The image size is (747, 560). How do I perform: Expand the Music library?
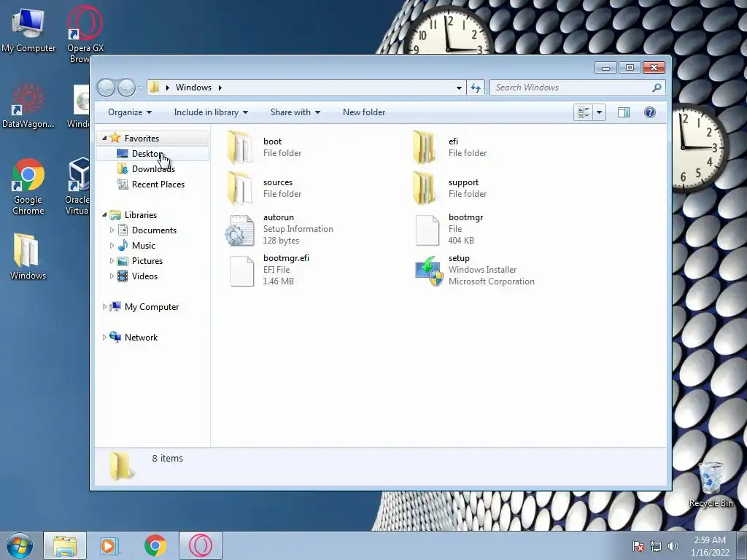click(x=112, y=246)
